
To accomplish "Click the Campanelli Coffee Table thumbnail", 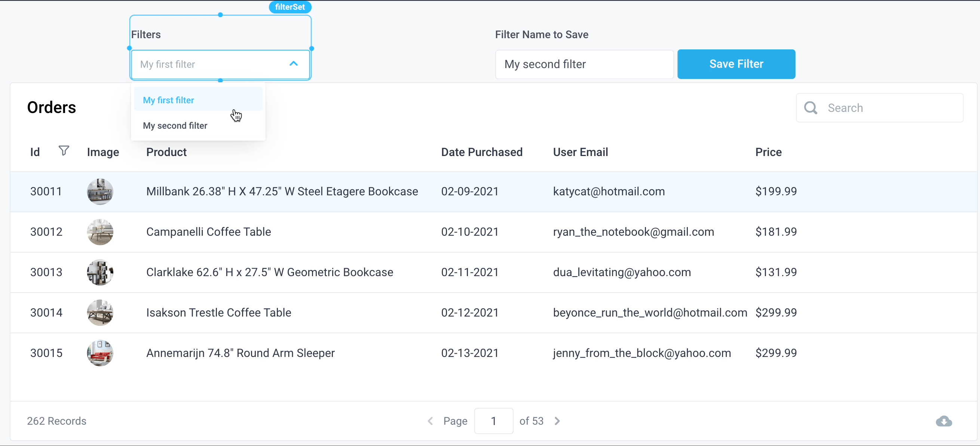I will click(x=100, y=232).
